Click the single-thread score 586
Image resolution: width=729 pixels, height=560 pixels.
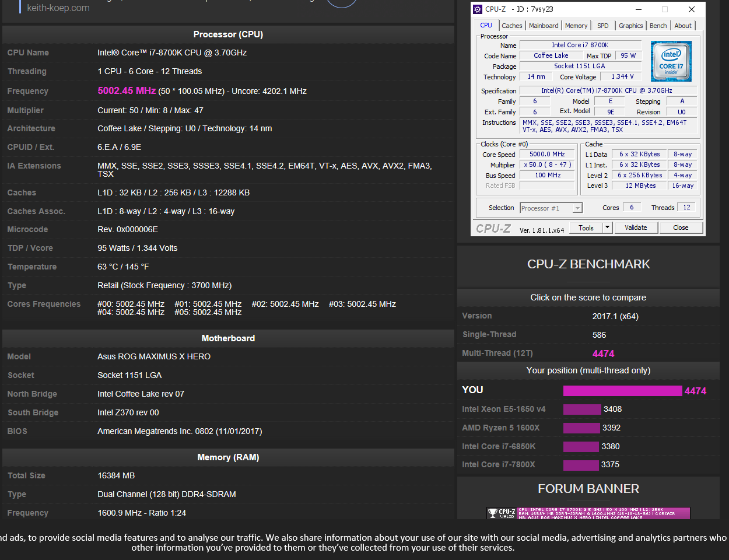599,335
